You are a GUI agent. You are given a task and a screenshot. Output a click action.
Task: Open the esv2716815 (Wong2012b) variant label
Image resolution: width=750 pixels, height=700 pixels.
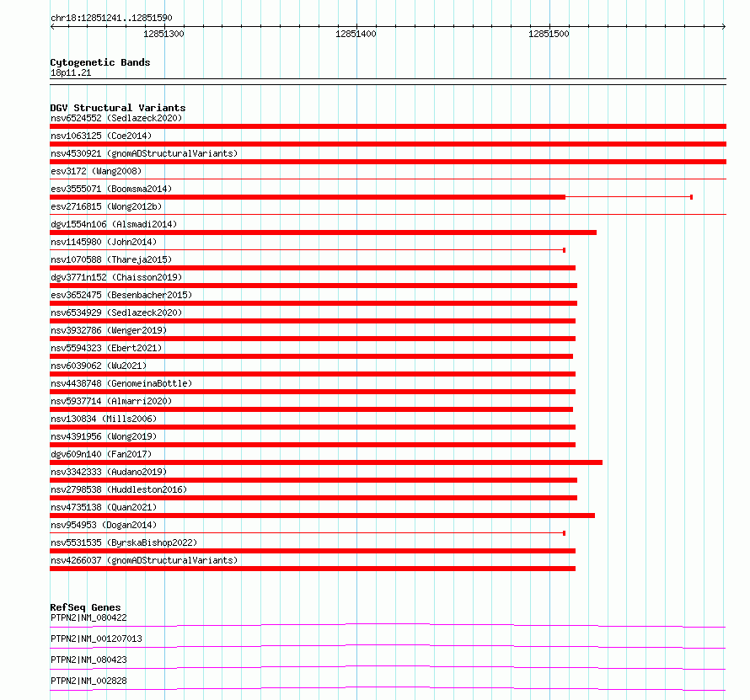(x=106, y=206)
